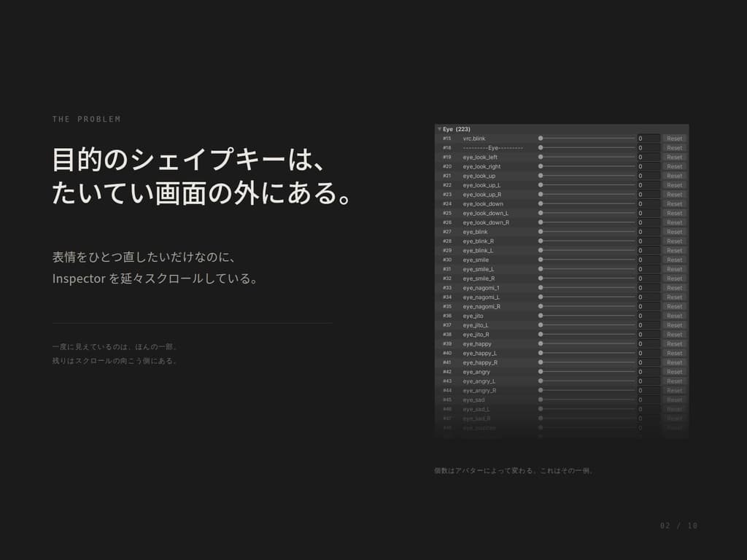Click the text Inspector を延々スクロールしている。
The image size is (747, 560).
[155, 279]
